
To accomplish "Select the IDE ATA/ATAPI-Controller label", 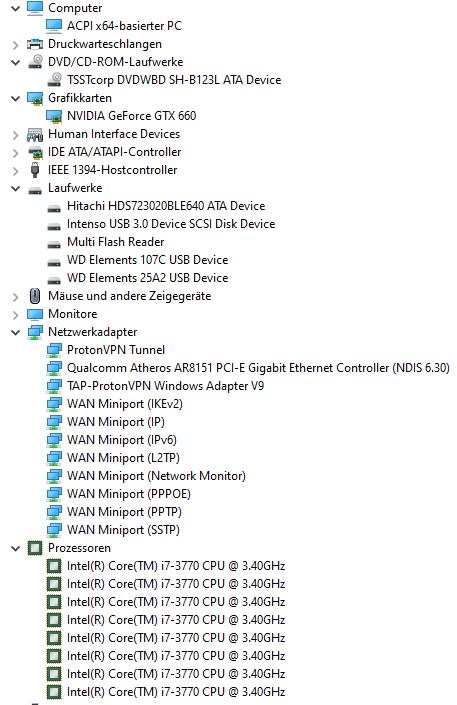I will (x=115, y=152).
